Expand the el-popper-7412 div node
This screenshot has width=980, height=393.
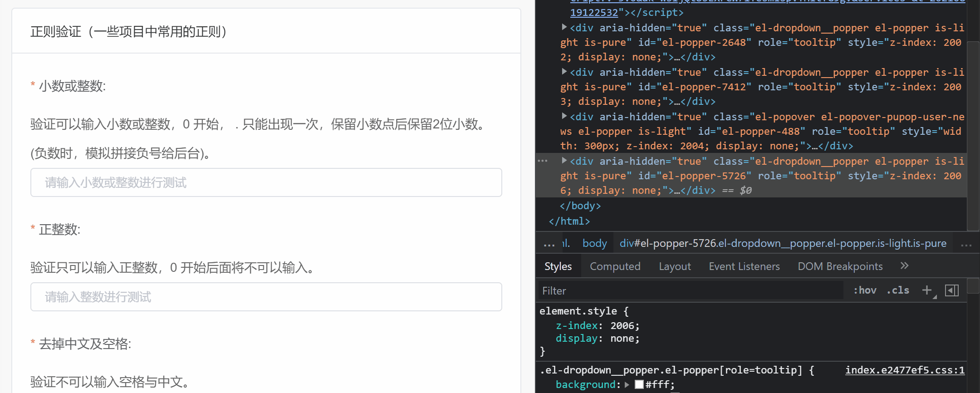564,72
